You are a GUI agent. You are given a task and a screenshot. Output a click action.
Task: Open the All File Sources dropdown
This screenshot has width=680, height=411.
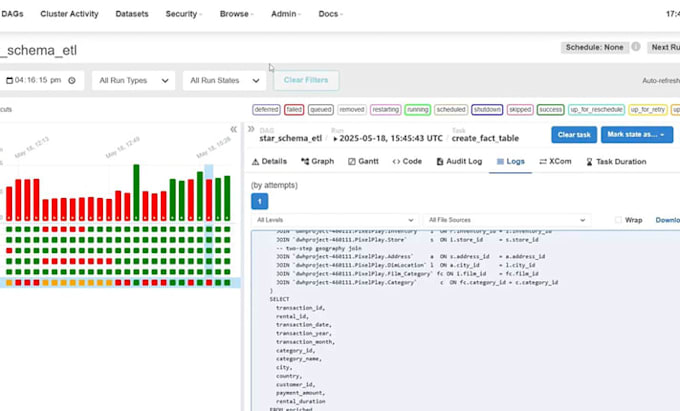(507, 220)
